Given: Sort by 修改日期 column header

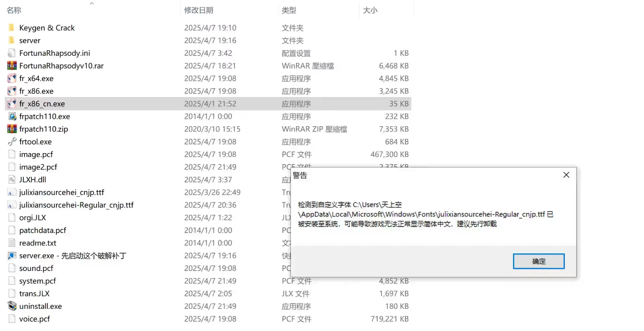Looking at the screenshot, I should point(199,10).
